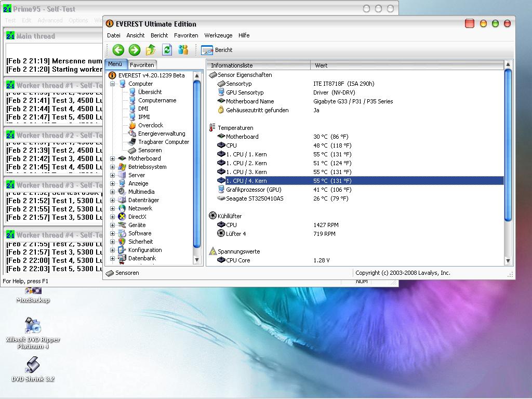
Task: Expand the Server tree node
Action: [x=112, y=175]
